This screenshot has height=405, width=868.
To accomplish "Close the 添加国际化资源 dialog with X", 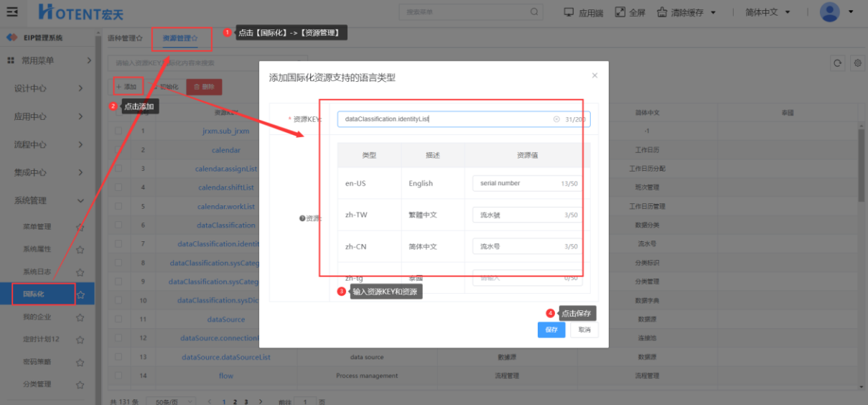I will click(594, 75).
